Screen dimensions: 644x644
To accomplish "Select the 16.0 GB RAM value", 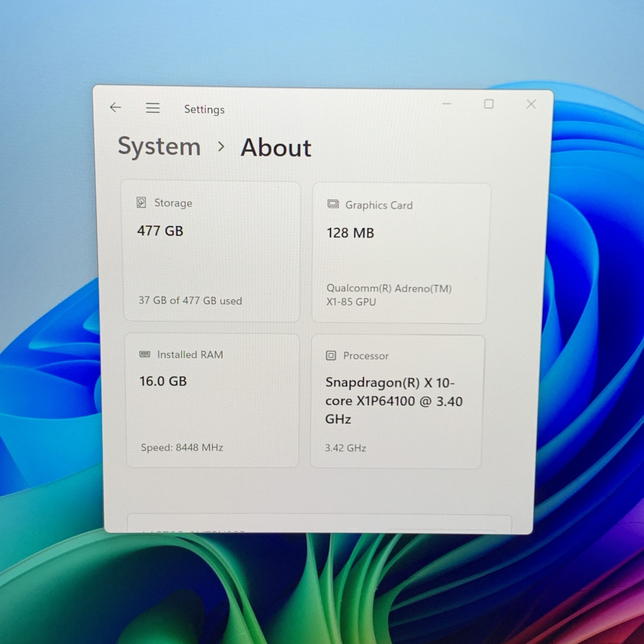I will pos(163,381).
